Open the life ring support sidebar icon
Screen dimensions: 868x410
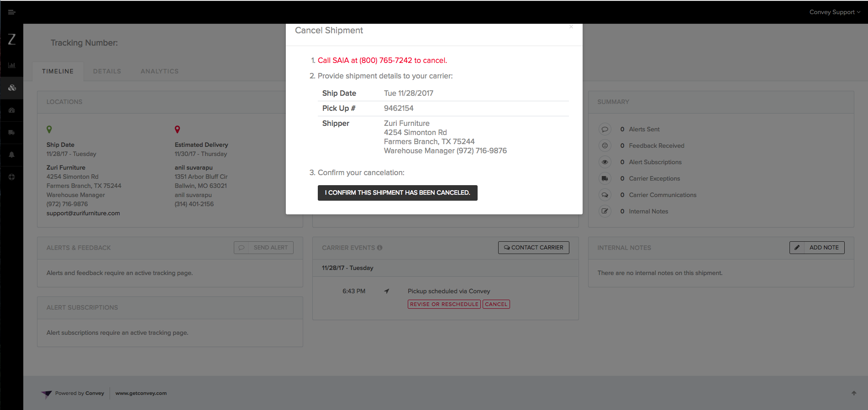pyautogui.click(x=12, y=177)
